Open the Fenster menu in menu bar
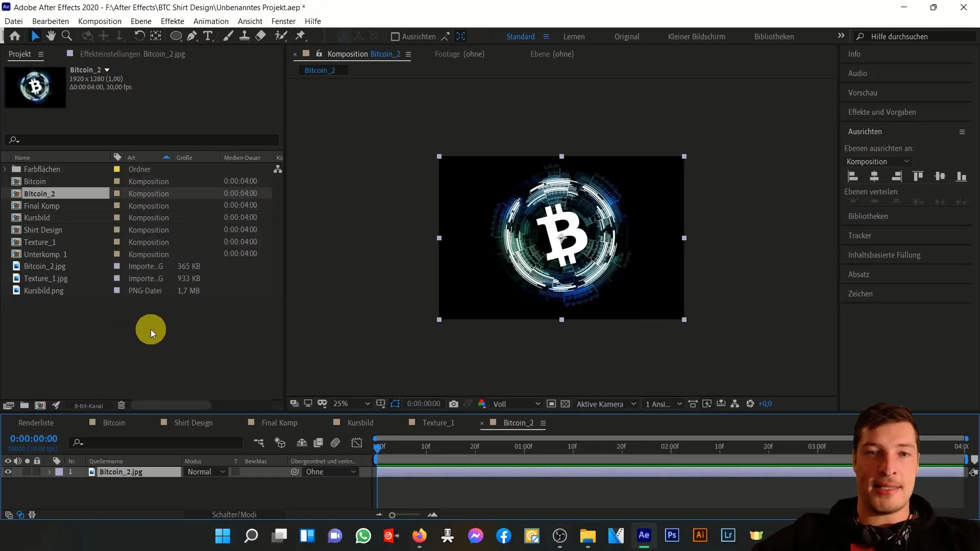980x551 pixels. (x=283, y=21)
